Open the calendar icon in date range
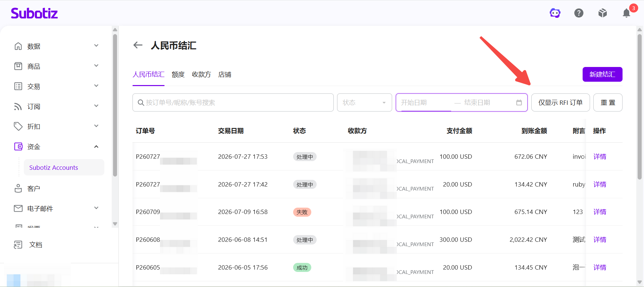644x287 pixels. click(x=519, y=102)
